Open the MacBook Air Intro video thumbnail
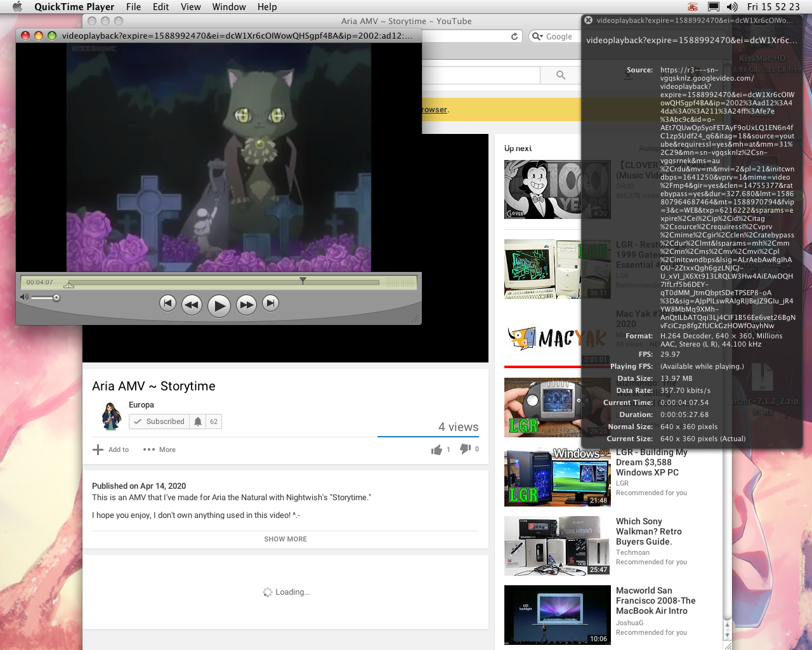 pos(558,615)
